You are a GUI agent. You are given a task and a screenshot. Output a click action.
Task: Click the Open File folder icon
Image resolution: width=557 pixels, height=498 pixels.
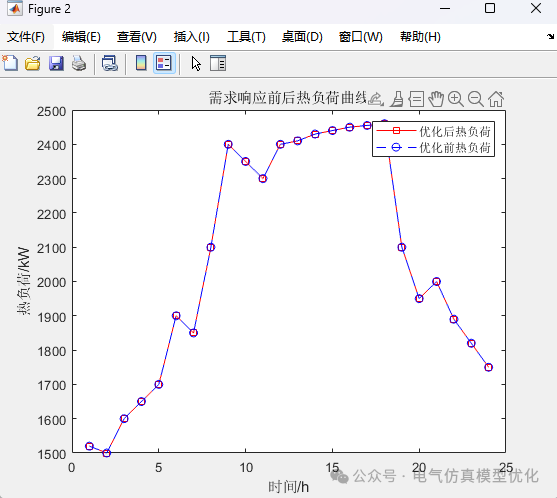tap(33, 64)
